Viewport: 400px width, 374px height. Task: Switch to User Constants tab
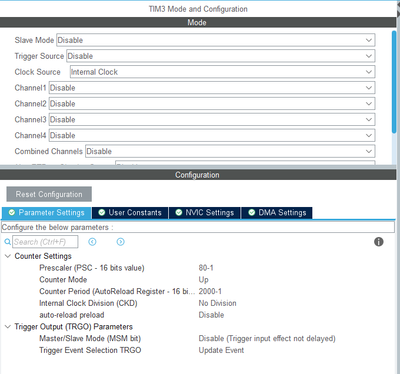pyautogui.click(x=130, y=213)
